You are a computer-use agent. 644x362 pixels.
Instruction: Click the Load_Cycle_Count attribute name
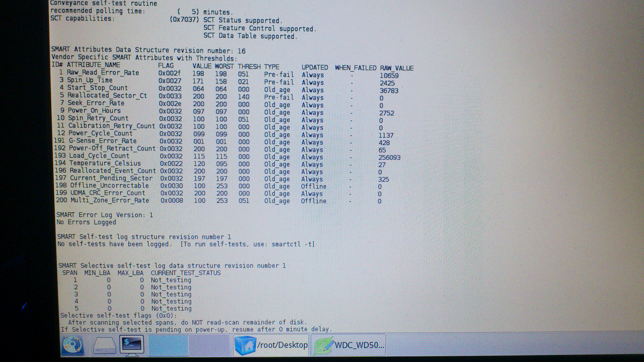[x=99, y=156]
